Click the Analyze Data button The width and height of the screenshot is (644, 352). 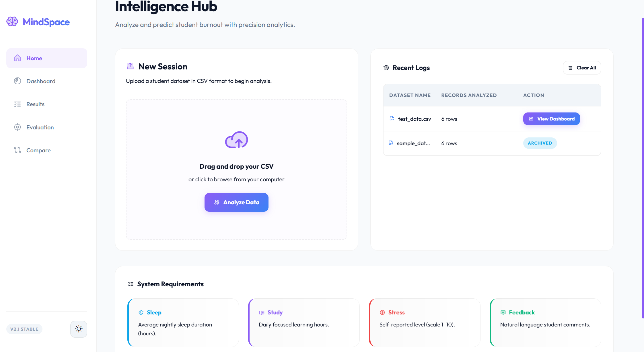[x=236, y=202]
